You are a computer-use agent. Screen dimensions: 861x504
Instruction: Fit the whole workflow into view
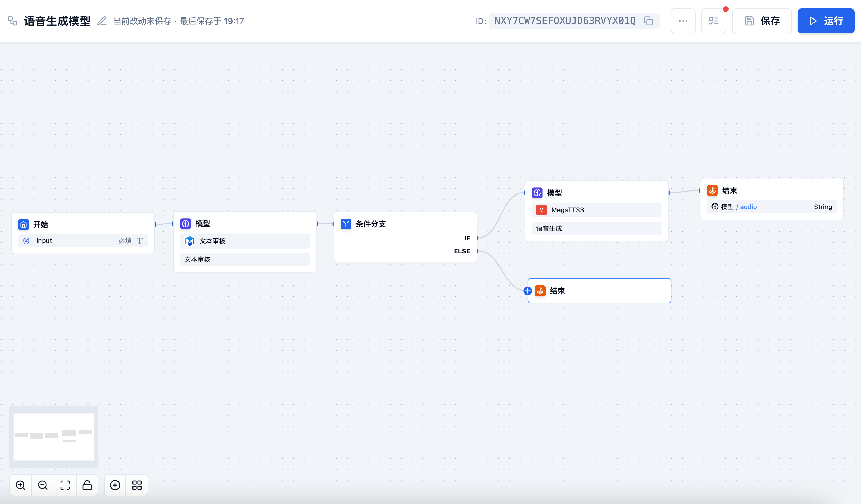65,485
